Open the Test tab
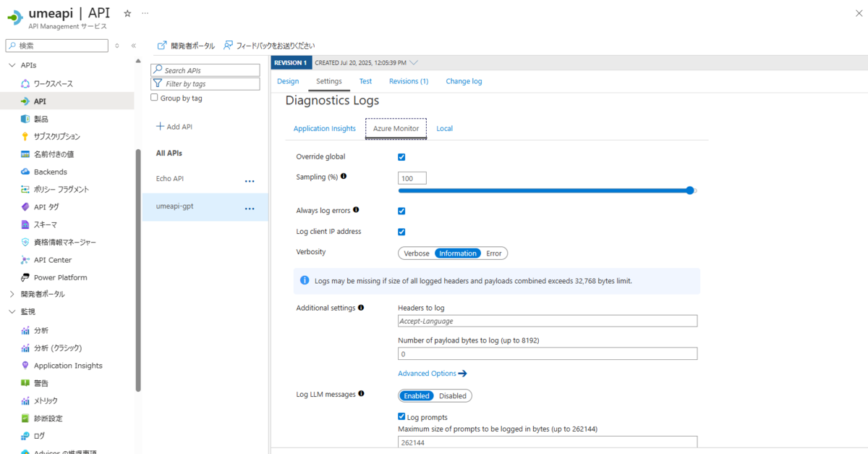Screen dimensions: 868x454 (x=365, y=81)
